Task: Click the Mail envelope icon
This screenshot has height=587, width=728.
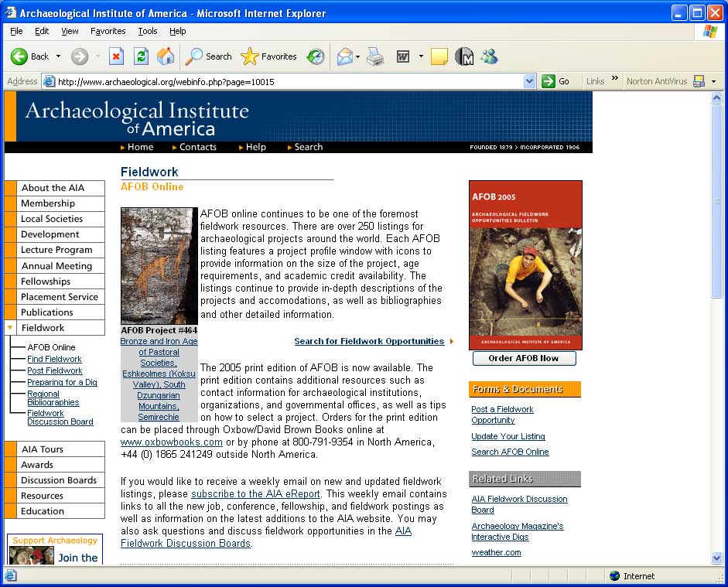Action: tap(345, 56)
